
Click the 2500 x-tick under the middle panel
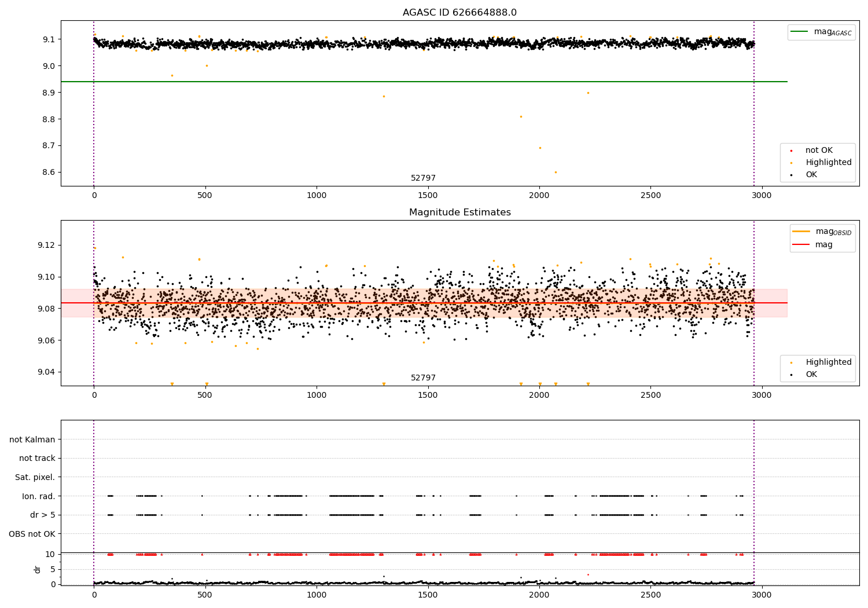(x=650, y=395)
